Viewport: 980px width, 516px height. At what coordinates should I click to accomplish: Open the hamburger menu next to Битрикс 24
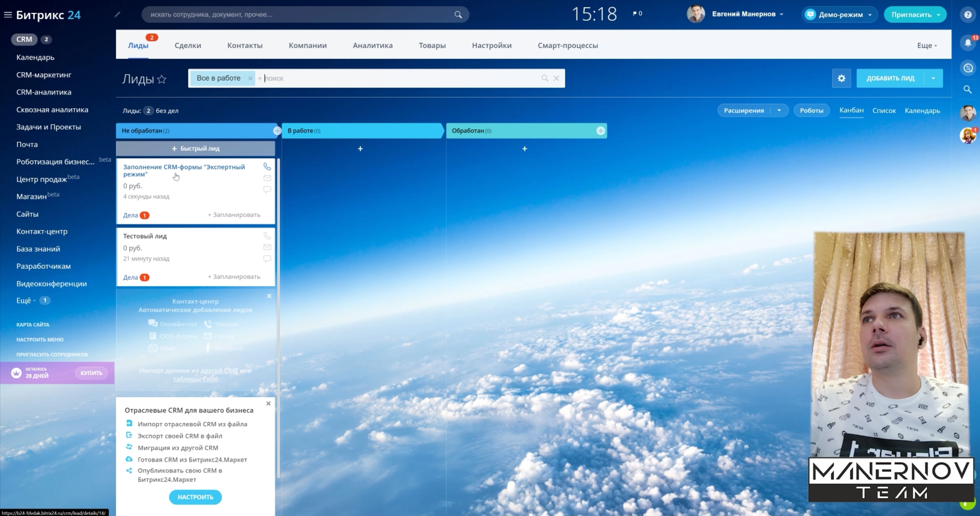8,15
